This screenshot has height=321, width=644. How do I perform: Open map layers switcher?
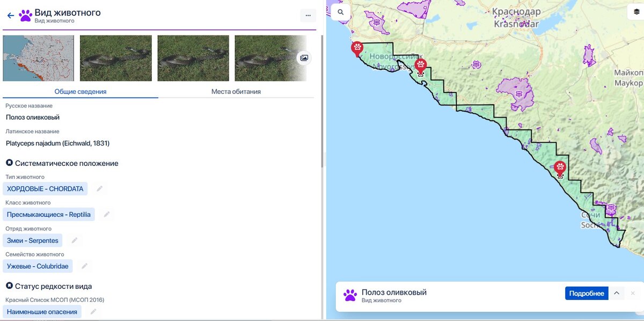point(636,12)
